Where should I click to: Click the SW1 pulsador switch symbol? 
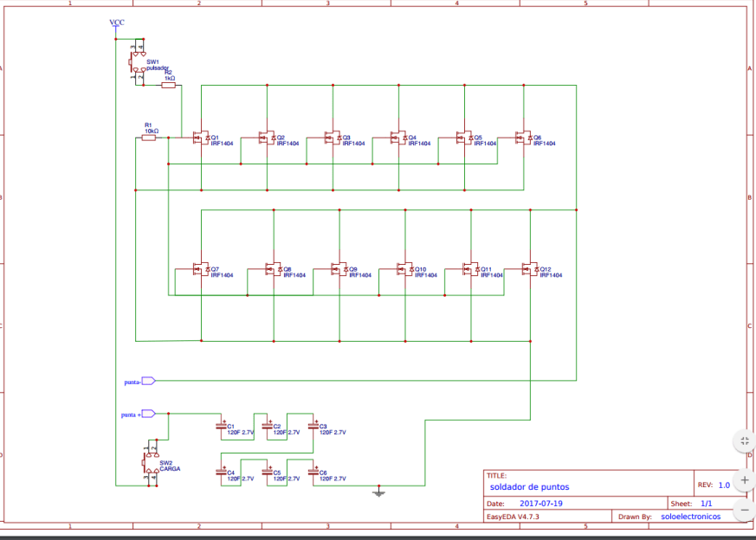coord(138,66)
